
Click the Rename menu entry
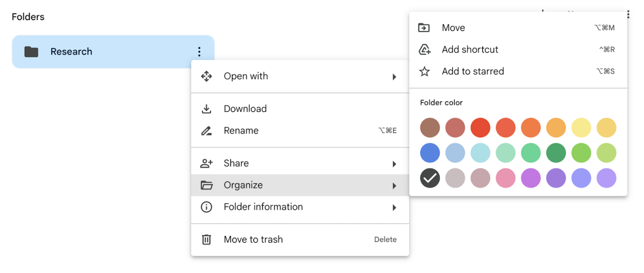[x=241, y=130]
